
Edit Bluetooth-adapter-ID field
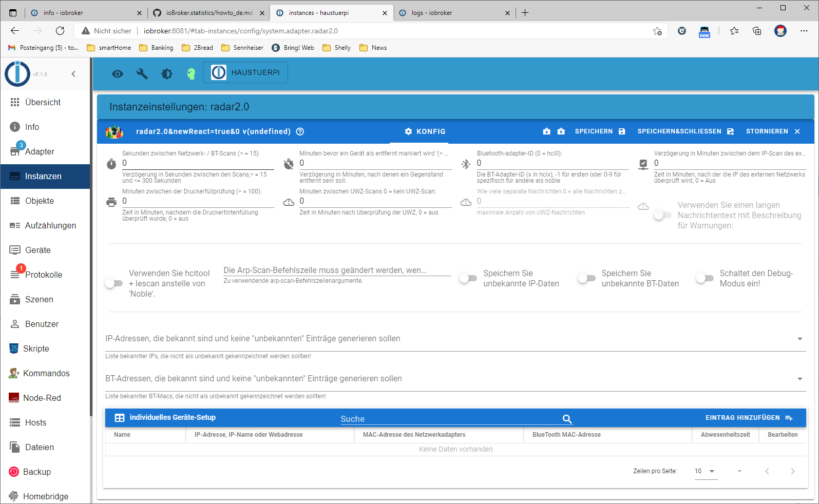click(x=553, y=163)
